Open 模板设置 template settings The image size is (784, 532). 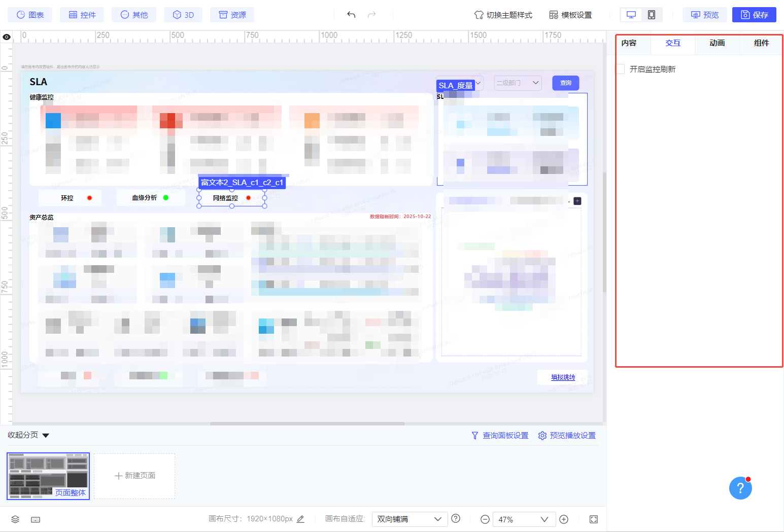point(570,15)
